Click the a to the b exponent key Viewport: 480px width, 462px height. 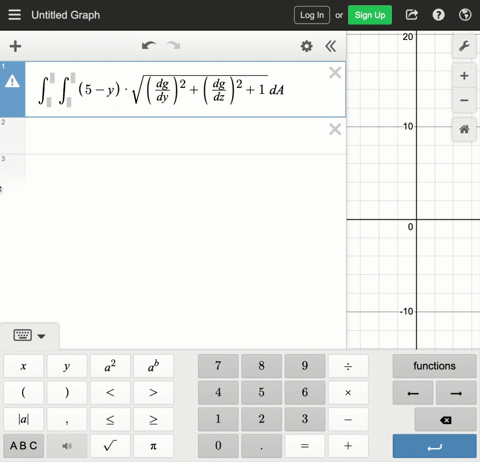point(153,366)
